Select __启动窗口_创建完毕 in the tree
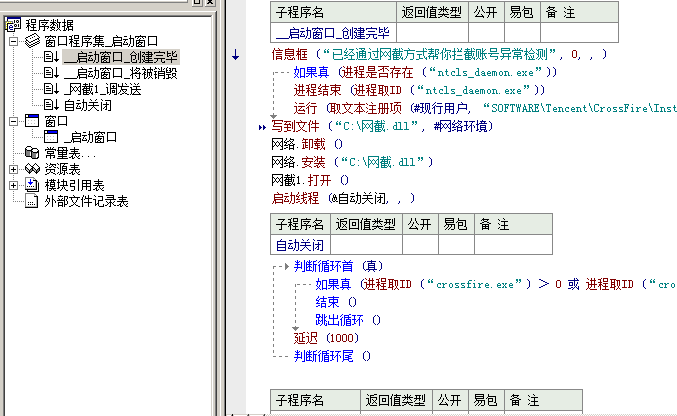Screen dimensions: 677x416 [x=121, y=57]
